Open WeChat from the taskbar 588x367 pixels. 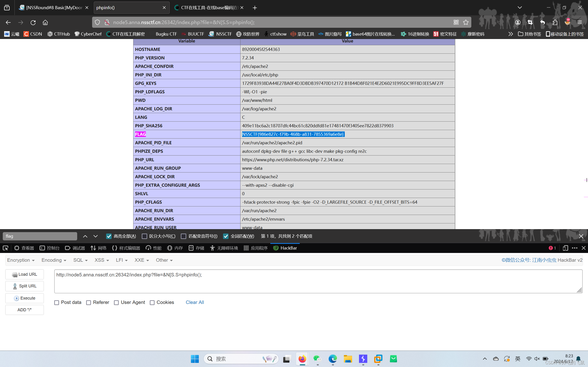(x=317, y=359)
